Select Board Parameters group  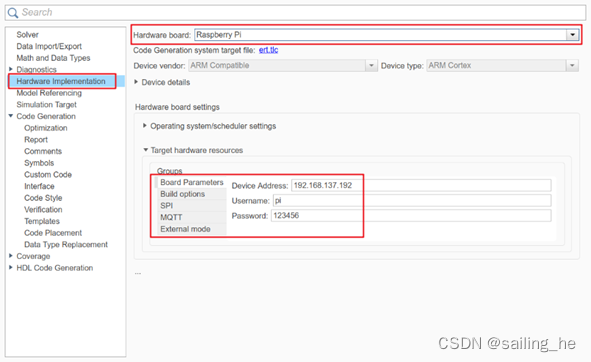tap(191, 183)
